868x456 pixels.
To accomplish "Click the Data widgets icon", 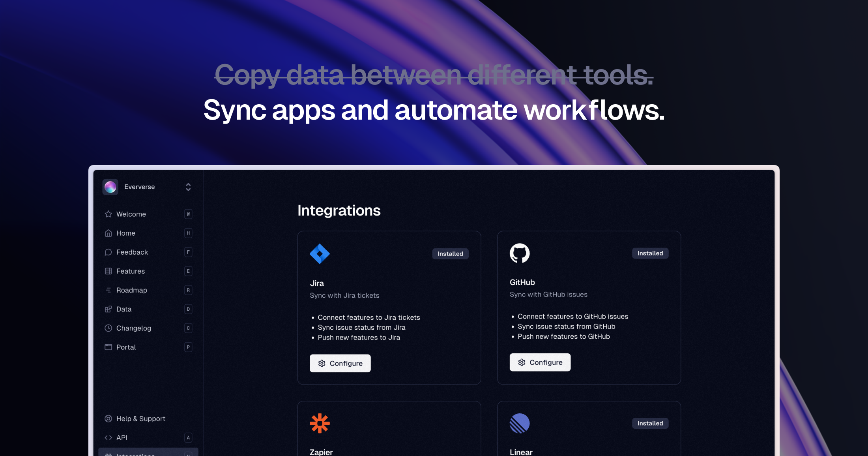I will point(108,309).
